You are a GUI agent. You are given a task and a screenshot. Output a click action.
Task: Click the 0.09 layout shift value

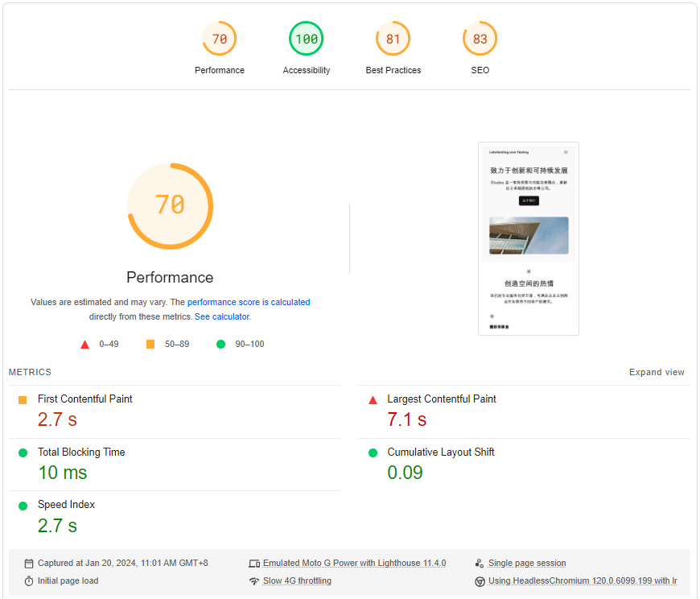[x=405, y=473]
